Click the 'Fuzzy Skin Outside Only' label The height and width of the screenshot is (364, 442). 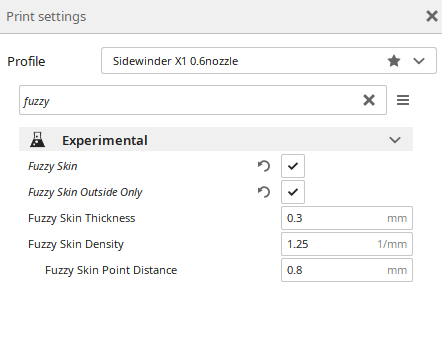pyautogui.click(x=85, y=192)
